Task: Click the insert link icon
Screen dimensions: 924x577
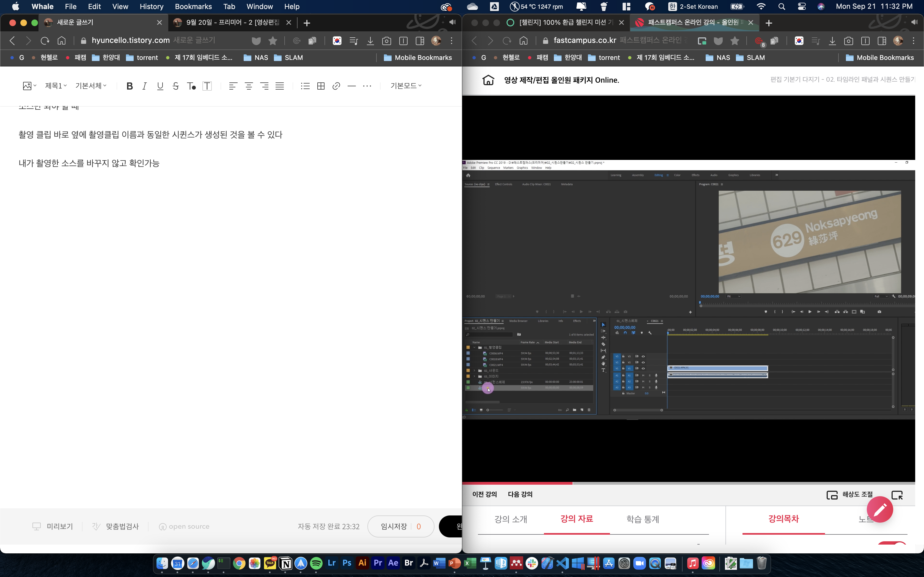Action: pos(336,86)
